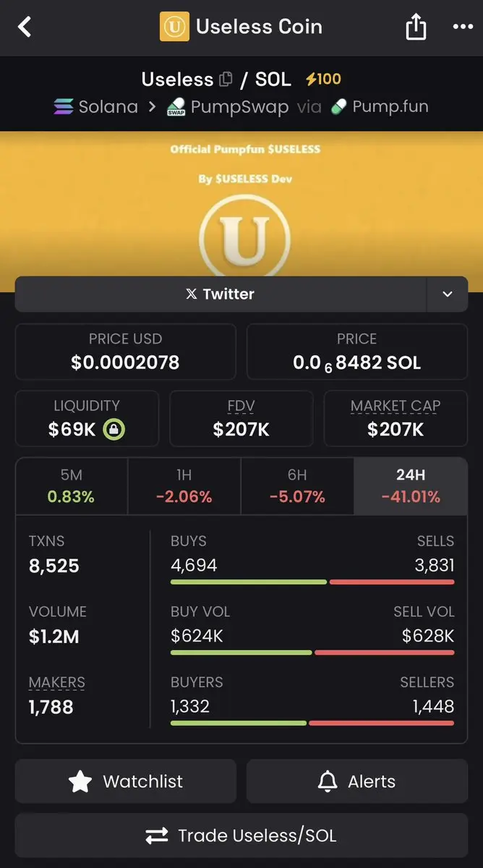The width and height of the screenshot is (483, 868).
Task: Open the three-dot more options menu
Action: (463, 27)
